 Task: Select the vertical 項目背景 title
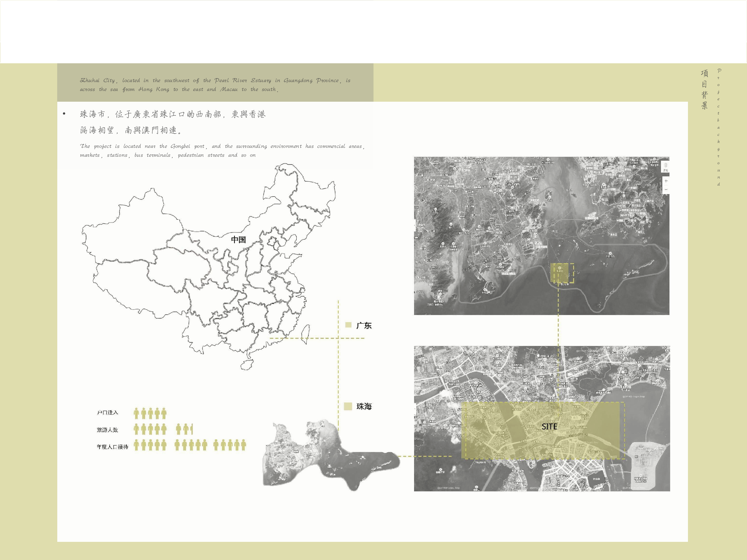pos(704,90)
